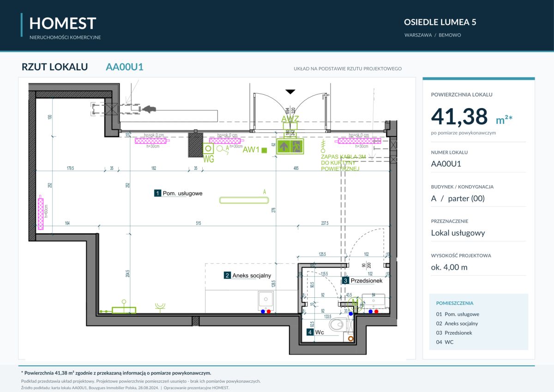The image size is (554, 392).
Task: Click the green emergency exit sign symbol
Action: coord(290,146)
